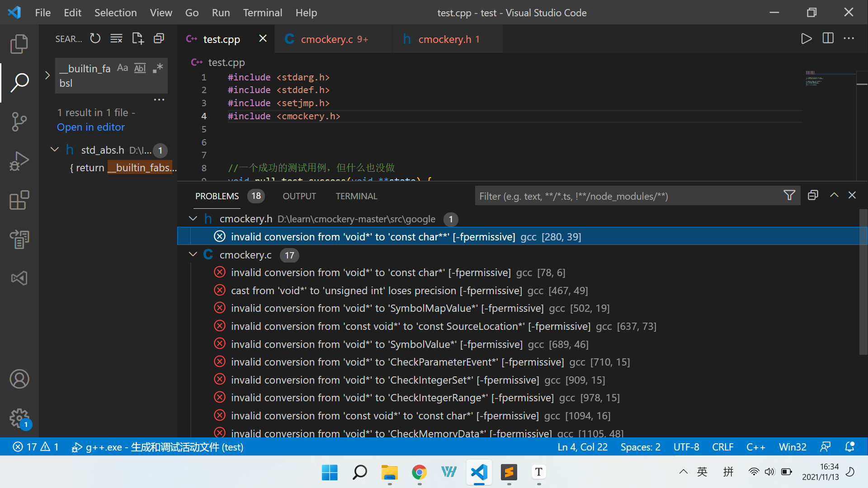Open File Explorer from taskbar
868x488 pixels.
tap(389, 472)
